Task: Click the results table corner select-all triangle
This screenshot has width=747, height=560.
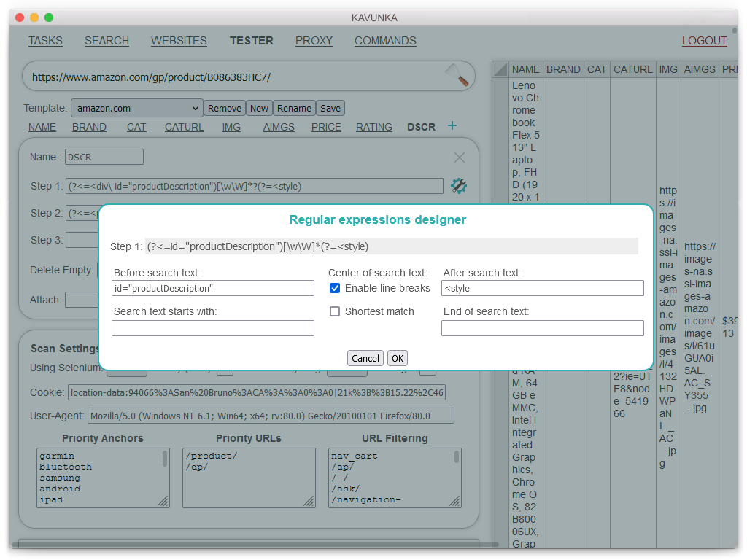Action: pyautogui.click(x=500, y=69)
